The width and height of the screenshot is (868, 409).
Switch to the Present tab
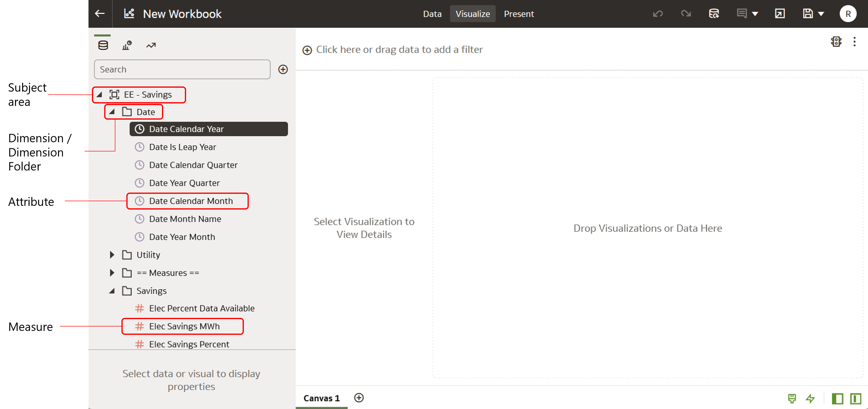519,14
